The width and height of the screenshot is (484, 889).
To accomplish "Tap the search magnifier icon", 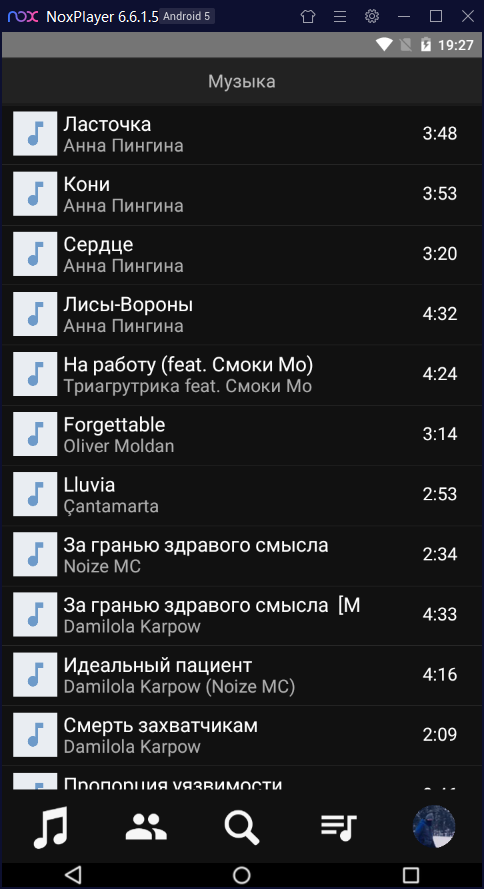I will click(242, 827).
